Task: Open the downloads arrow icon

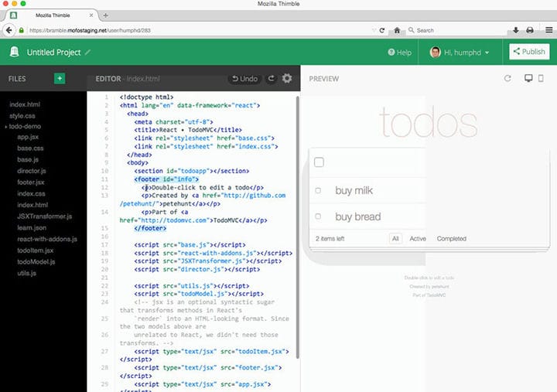Action: [516, 30]
